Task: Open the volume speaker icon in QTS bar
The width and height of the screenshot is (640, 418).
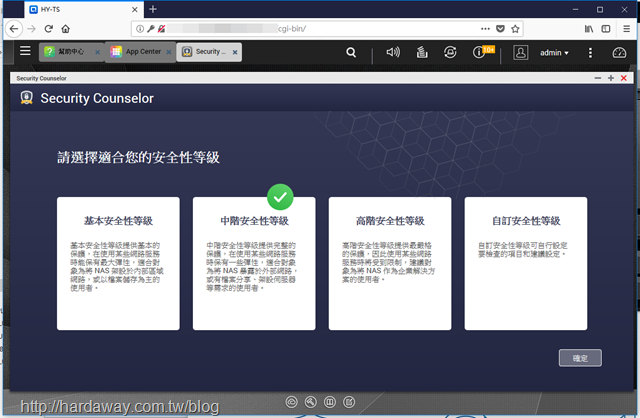Action: pyautogui.click(x=393, y=52)
